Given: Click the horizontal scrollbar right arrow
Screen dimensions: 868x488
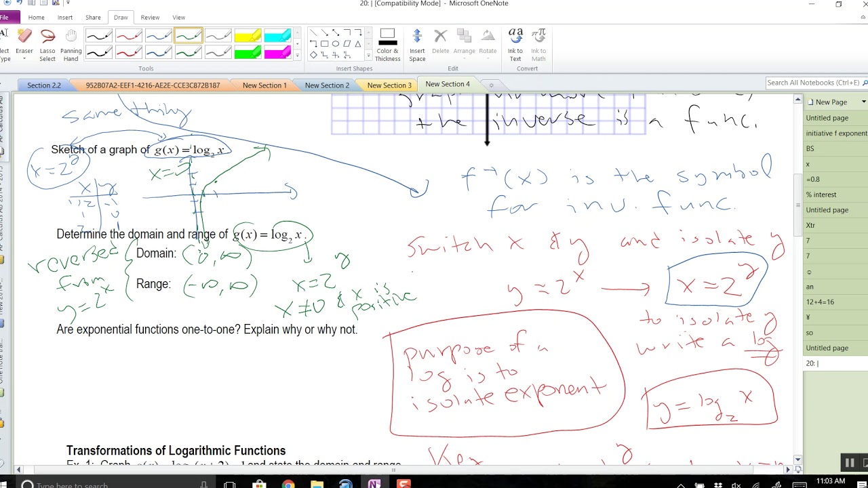Looking at the screenshot, I should tap(788, 469).
